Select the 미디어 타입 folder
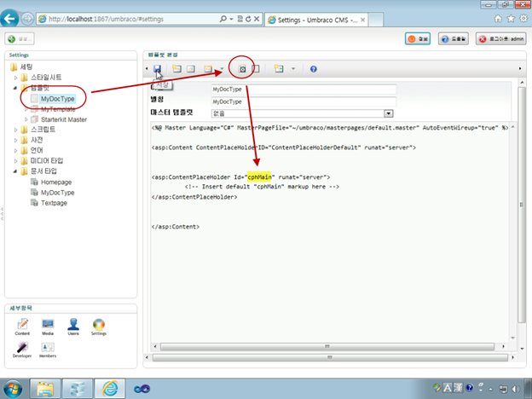This screenshot has width=532, height=399. pyautogui.click(x=47, y=161)
